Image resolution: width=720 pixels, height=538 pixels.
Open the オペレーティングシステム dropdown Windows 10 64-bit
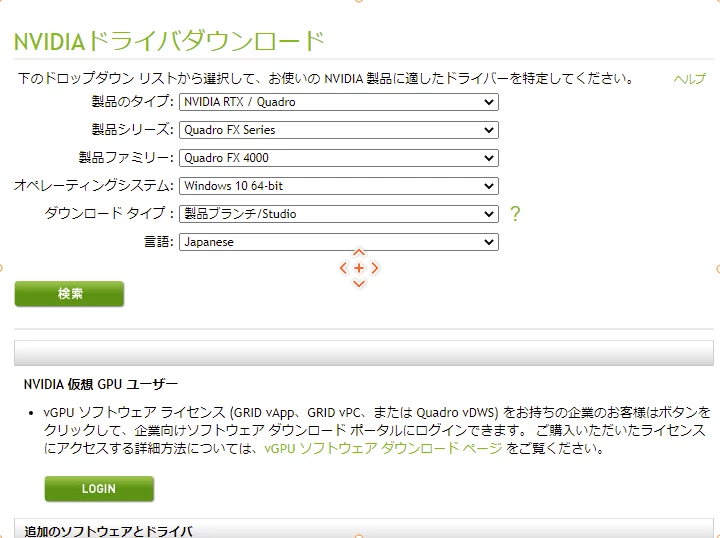pyautogui.click(x=338, y=186)
